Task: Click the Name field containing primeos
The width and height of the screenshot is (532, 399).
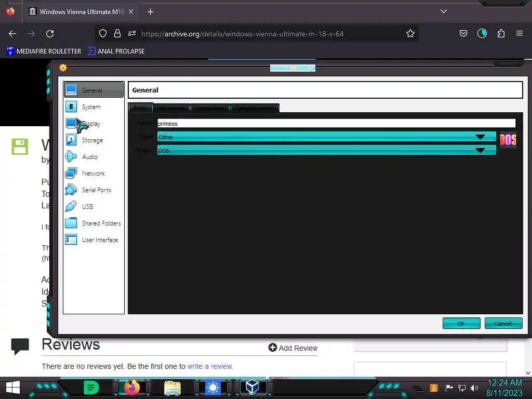Action: (x=336, y=124)
